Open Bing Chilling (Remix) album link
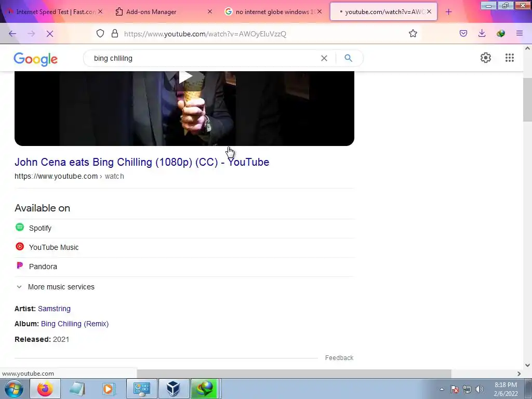Image resolution: width=532 pixels, height=399 pixels. coord(75,324)
